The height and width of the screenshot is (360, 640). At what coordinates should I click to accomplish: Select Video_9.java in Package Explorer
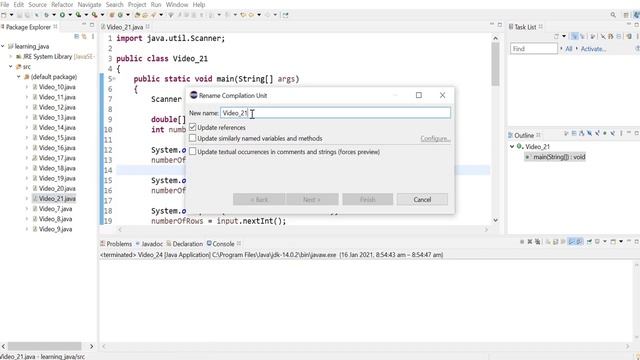point(56,229)
